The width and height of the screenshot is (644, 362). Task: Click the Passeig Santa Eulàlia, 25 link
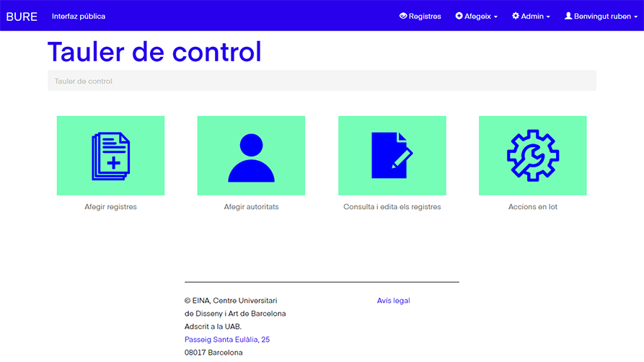[227, 340]
